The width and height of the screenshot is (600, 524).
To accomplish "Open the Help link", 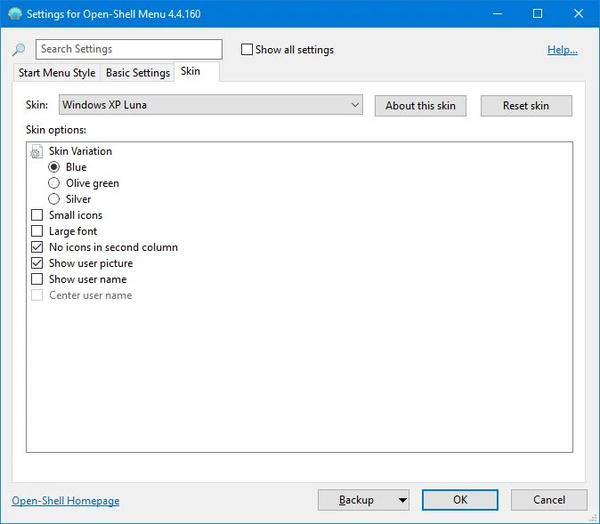I will (x=562, y=50).
